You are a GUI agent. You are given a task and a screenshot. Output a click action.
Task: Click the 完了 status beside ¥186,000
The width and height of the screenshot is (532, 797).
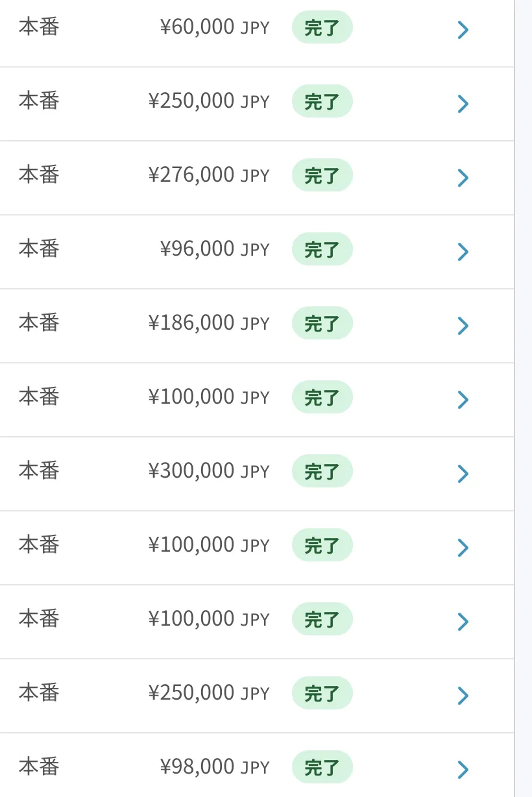coord(322,323)
